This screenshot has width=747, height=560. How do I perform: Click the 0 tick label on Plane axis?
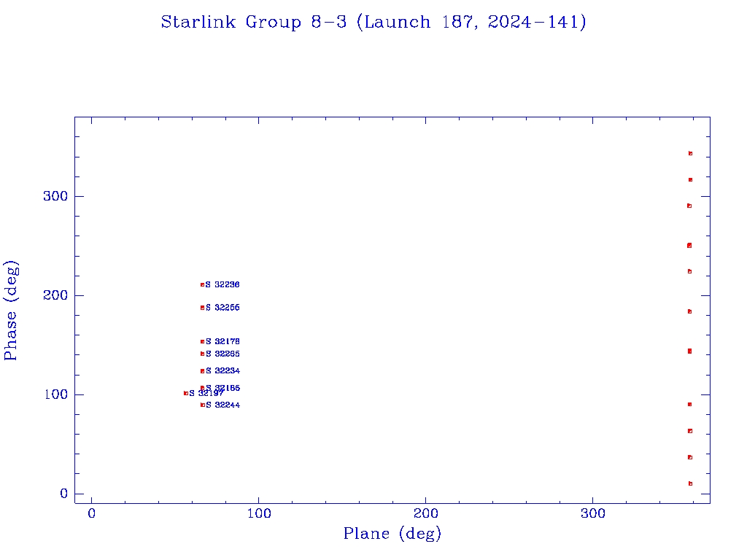[x=91, y=513]
